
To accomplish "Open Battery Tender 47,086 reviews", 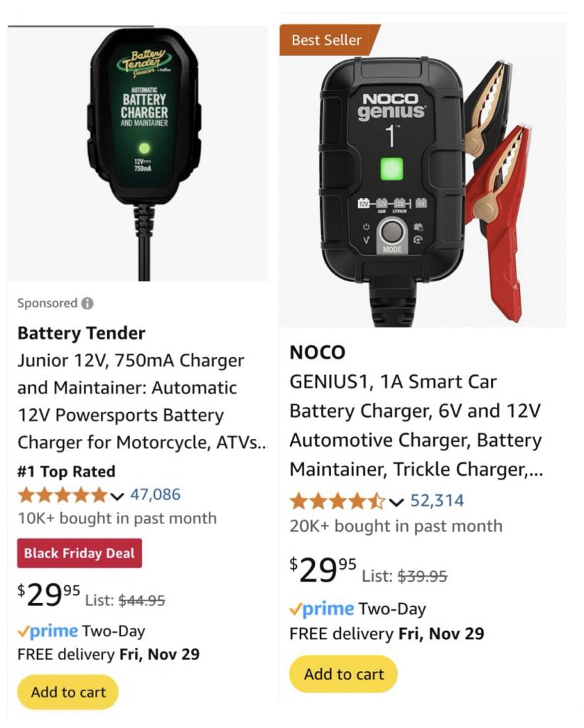I will tap(155, 494).
